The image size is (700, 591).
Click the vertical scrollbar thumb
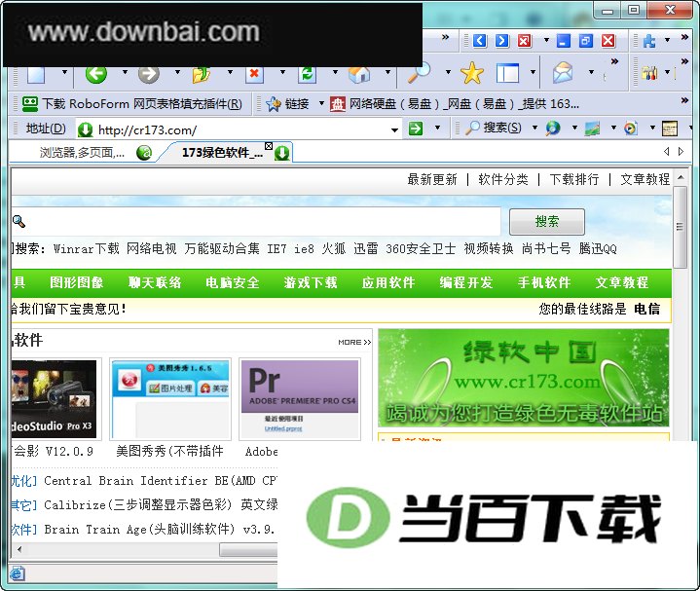coord(680,227)
